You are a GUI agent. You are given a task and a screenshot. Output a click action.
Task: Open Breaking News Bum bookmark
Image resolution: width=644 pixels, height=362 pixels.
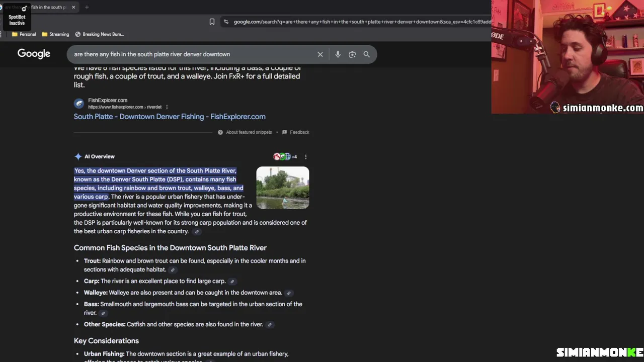pyautogui.click(x=100, y=34)
